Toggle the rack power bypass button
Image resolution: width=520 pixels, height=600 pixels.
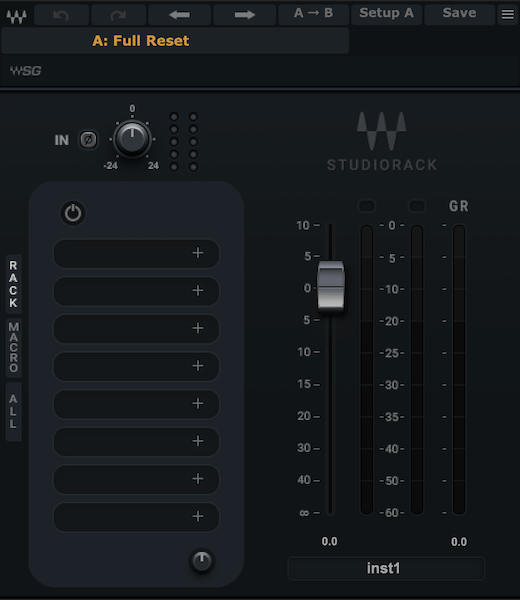[x=73, y=213]
